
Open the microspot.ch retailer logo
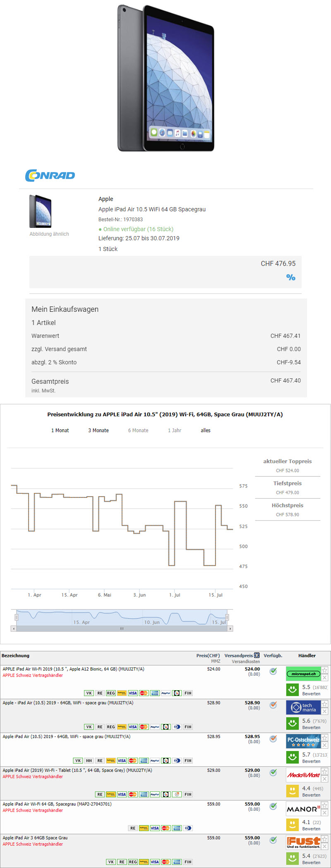pos(303,674)
